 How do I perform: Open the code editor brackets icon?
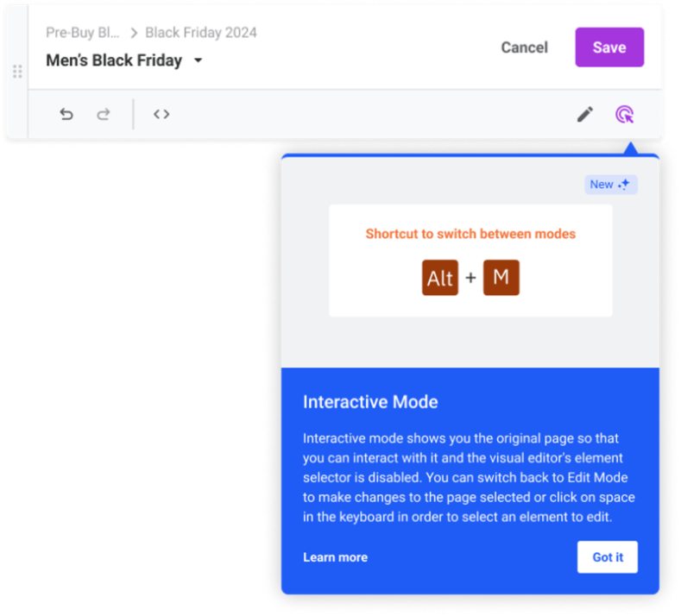(161, 114)
